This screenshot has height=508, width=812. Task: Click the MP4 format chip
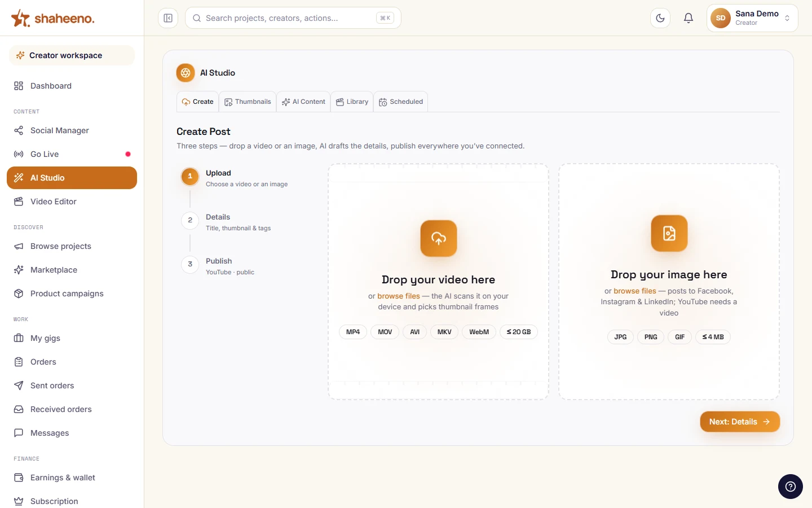point(353,332)
